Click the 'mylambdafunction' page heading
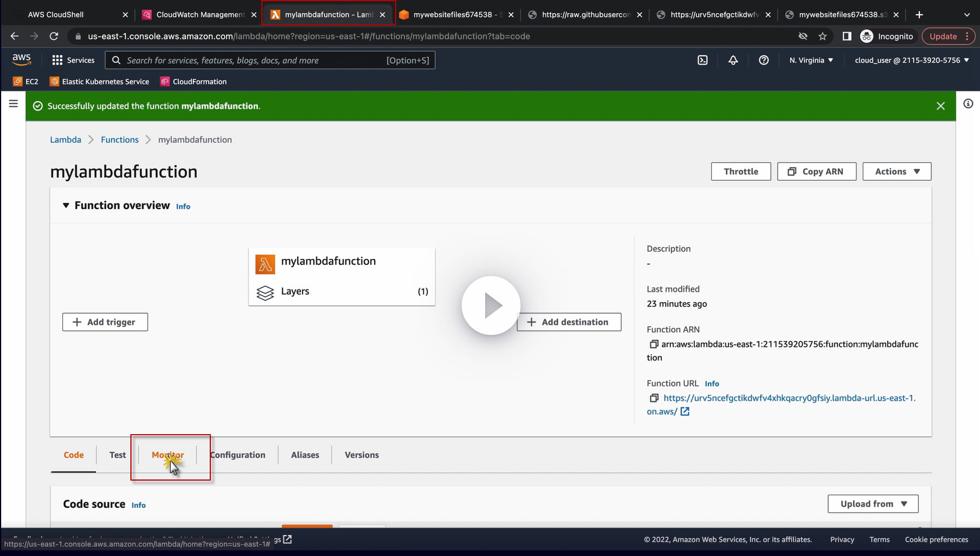Image resolution: width=980 pixels, height=556 pixels. tap(124, 172)
